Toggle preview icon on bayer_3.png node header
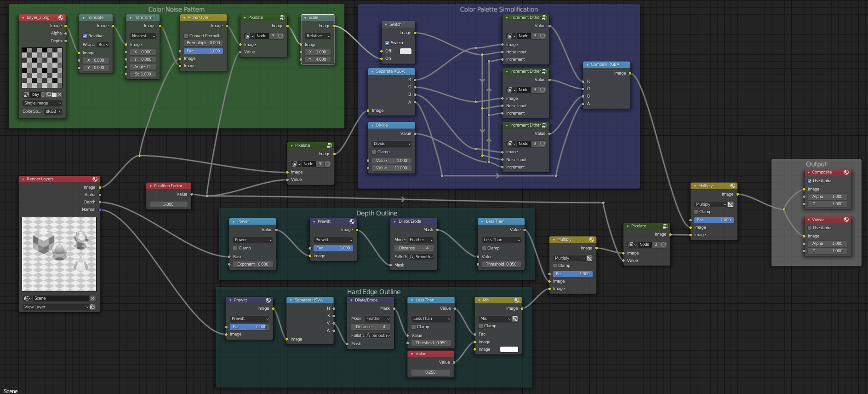Viewport: 868px width, 394px height. pyautogui.click(x=61, y=17)
